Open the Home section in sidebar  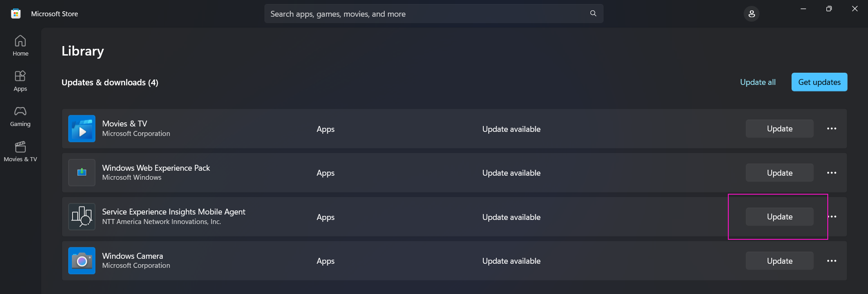tap(20, 46)
